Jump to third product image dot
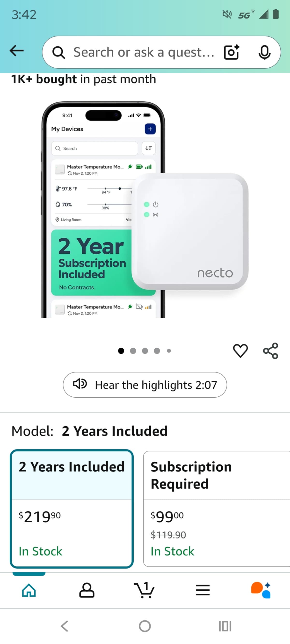The height and width of the screenshot is (644, 290). 145,351
